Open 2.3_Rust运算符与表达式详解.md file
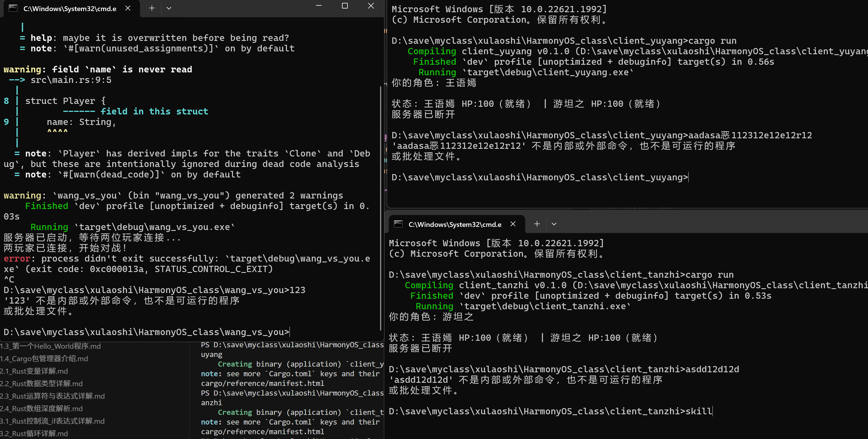Viewport: 868px width, 439px height. coord(53,396)
